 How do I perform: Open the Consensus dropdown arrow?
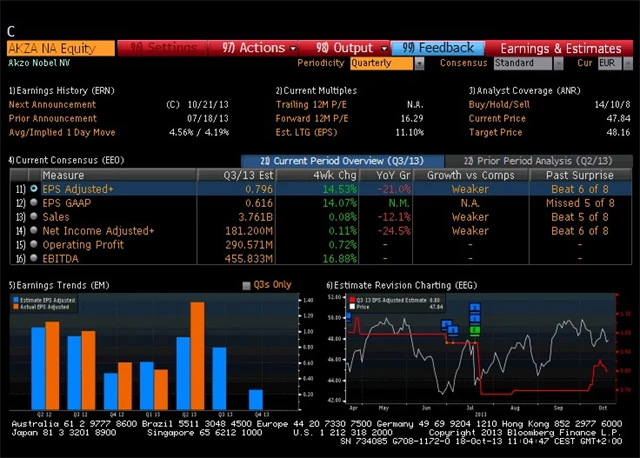coord(558,63)
